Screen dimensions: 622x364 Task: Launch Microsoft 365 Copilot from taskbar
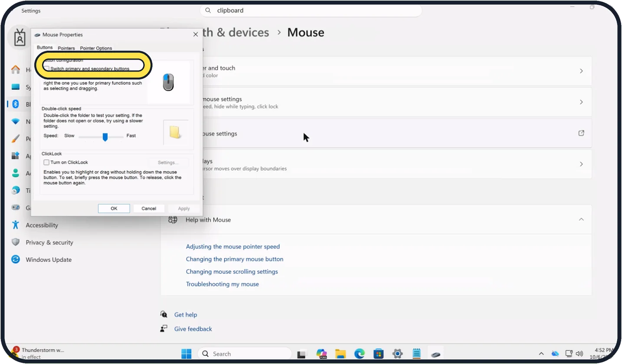click(321, 354)
